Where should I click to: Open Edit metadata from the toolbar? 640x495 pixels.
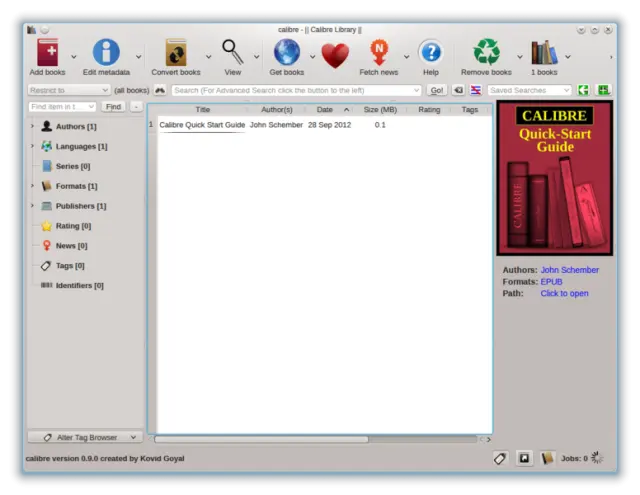point(106,54)
